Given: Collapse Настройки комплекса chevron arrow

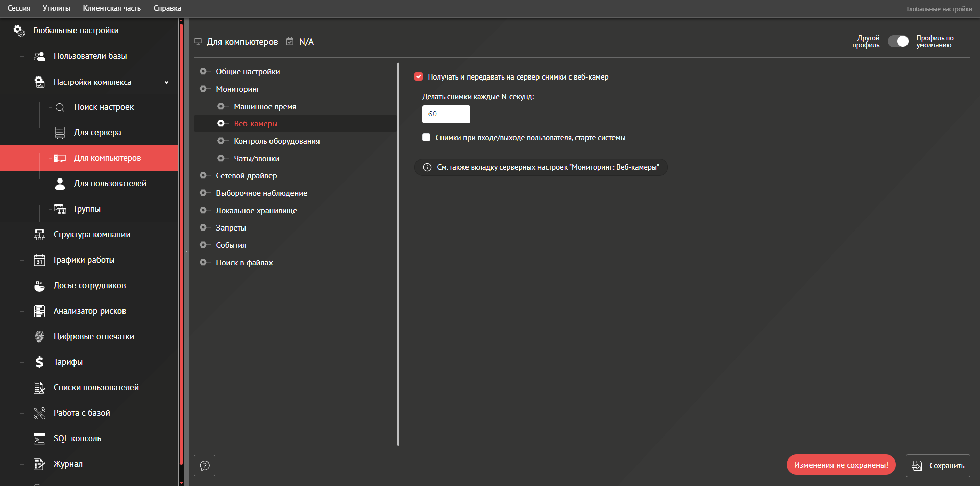Looking at the screenshot, I should click(x=166, y=82).
